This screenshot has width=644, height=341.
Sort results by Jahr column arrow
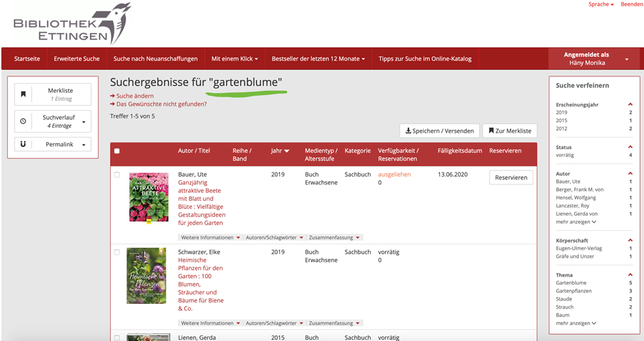point(286,151)
